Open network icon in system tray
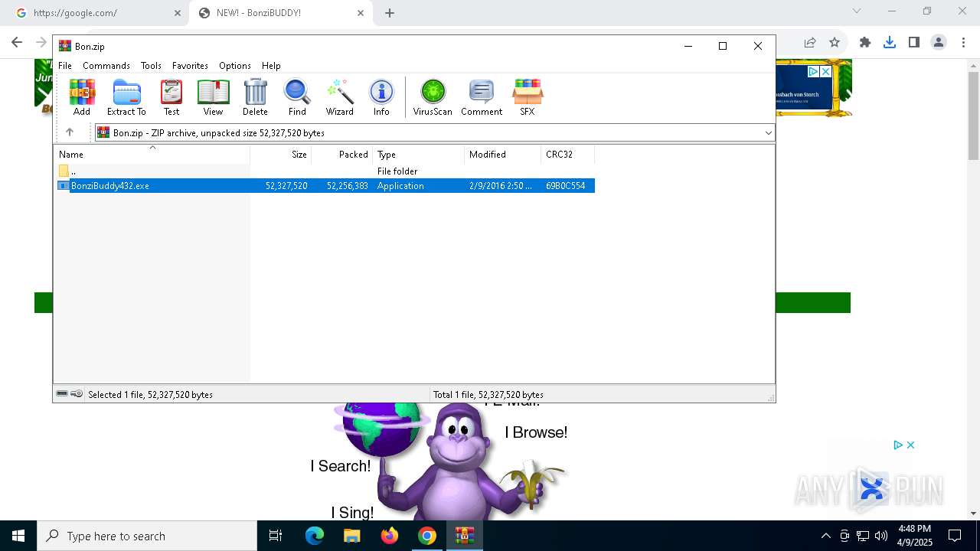This screenshot has height=551, width=980. (863, 536)
